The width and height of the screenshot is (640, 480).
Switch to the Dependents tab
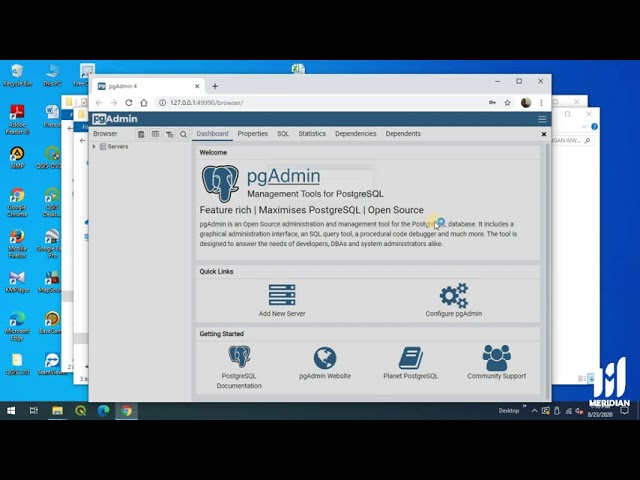[403, 133]
